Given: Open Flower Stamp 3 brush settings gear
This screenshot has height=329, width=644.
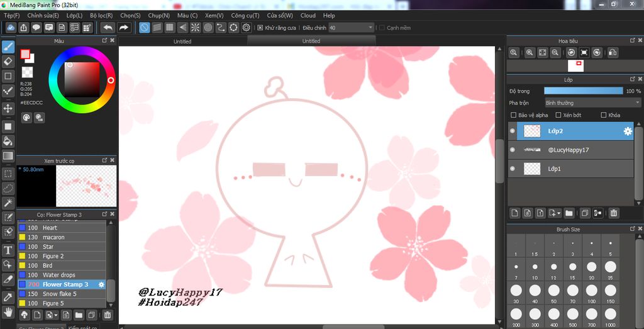Looking at the screenshot, I should pyautogui.click(x=101, y=284).
